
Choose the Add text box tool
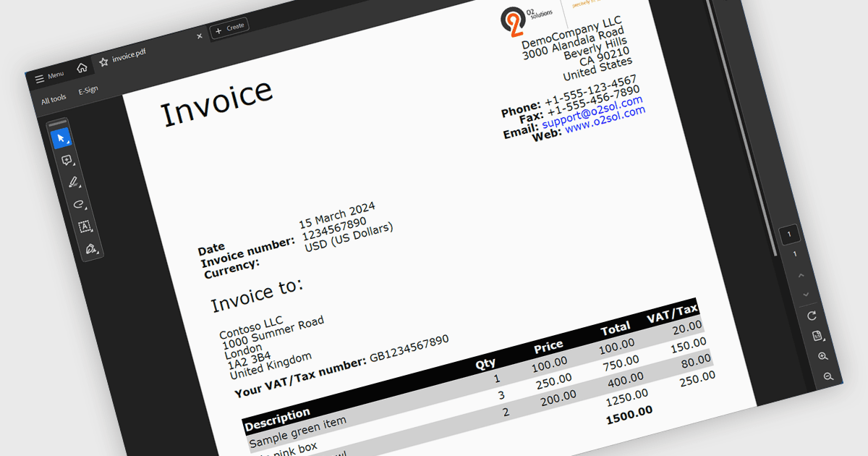[85, 227]
